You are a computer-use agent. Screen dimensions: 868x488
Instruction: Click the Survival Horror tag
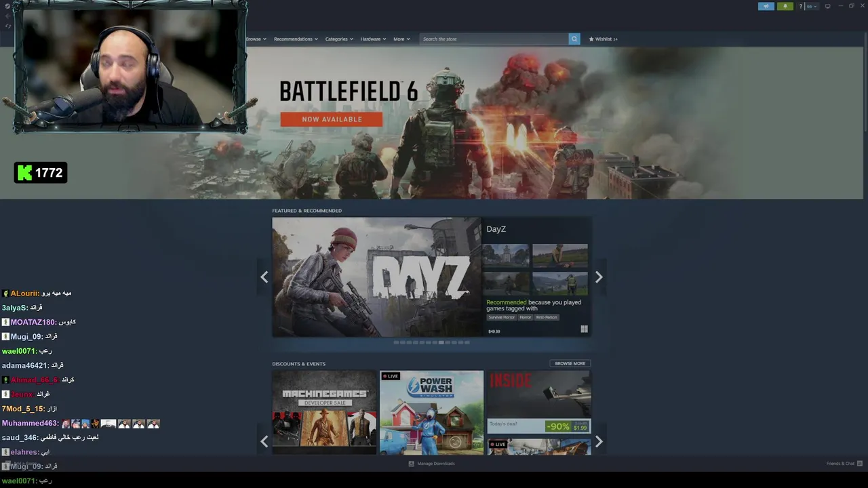point(502,317)
